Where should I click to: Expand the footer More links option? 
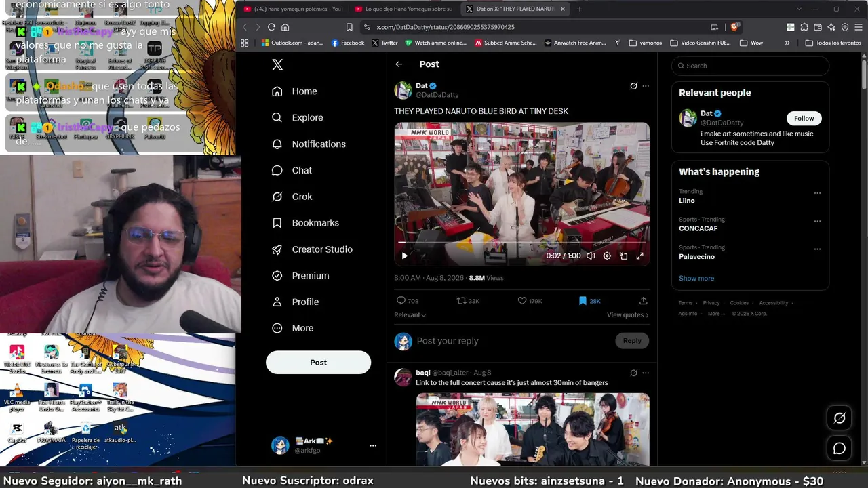point(715,314)
